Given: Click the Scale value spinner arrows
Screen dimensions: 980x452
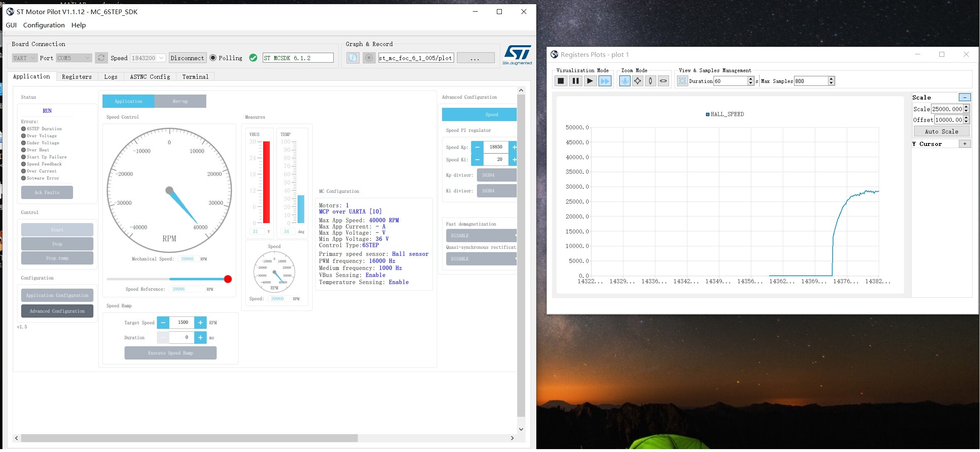Looking at the screenshot, I should pos(966,109).
